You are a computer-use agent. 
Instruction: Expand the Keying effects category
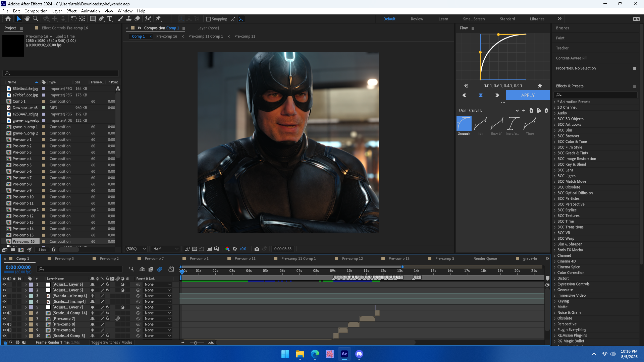pyautogui.click(x=555, y=301)
